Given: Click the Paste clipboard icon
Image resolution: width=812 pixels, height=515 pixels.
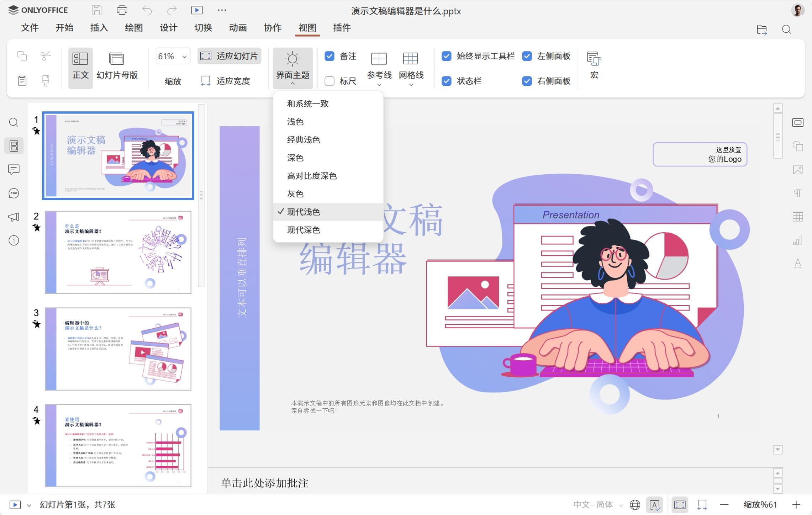Looking at the screenshot, I should click(22, 81).
